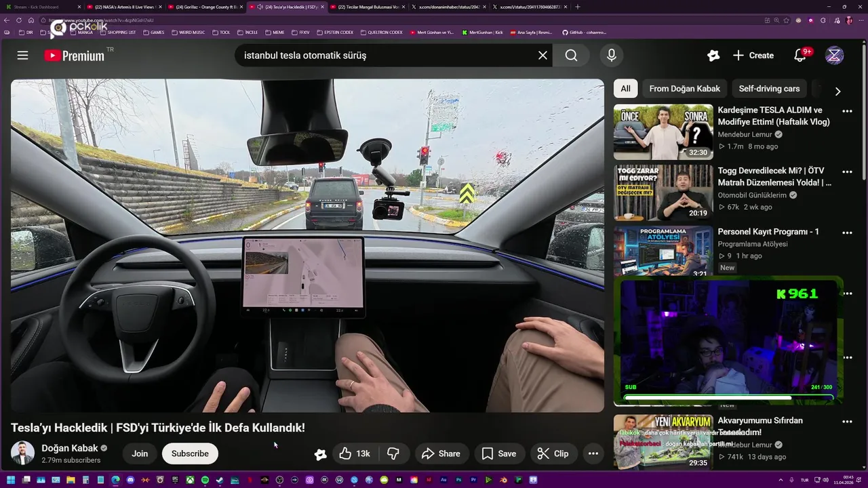Open Akvaryumumu Sıfırdan video title
The image size is (868, 488).
[x=760, y=426]
